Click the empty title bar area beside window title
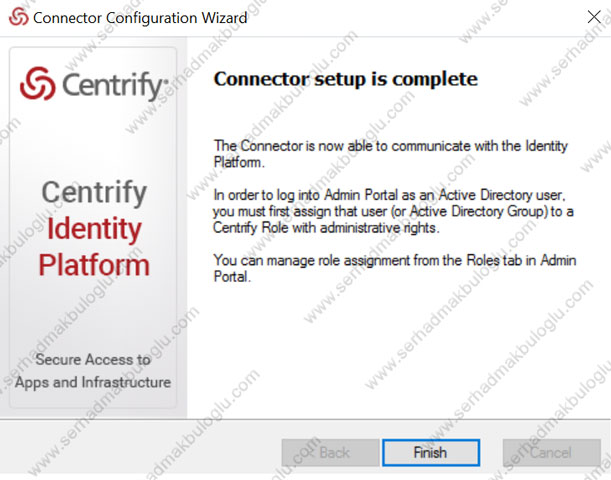 tap(413, 18)
